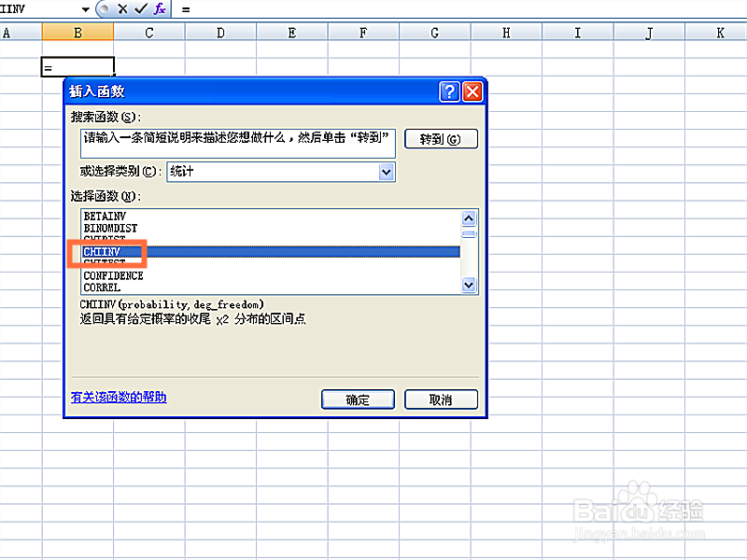This screenshot has height=560, width=747.
Task: Close the Insert Function dialog
Action: 472,91
